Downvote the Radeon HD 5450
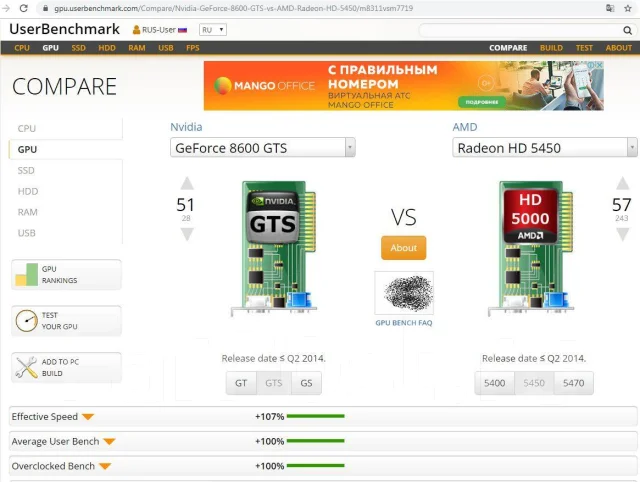The image size is (640, 482). point(622,234)
